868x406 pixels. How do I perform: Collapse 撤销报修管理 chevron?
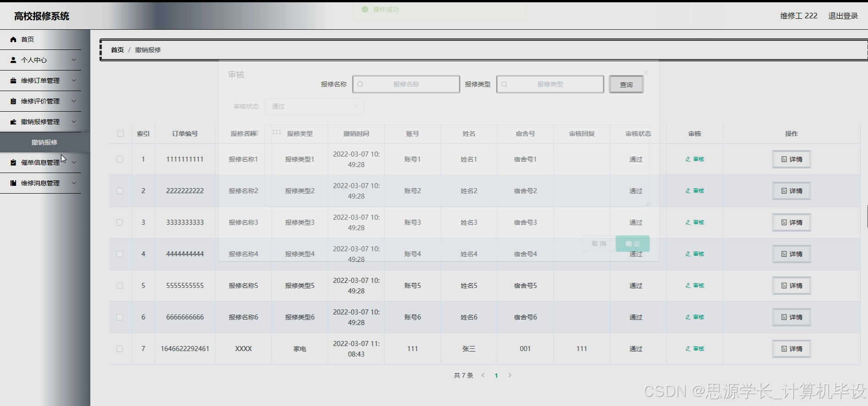(x=74, y=122)
